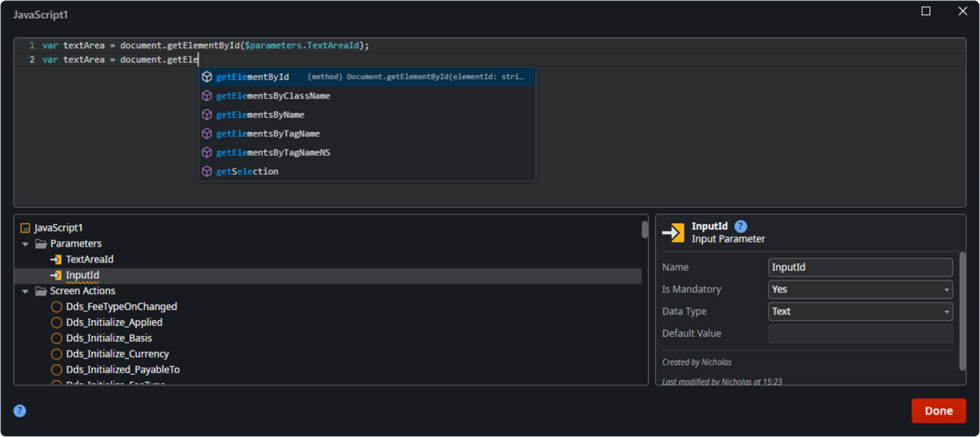Open the Is Mandatory dropdown
Image resolution: width=980 pixels, height=437 pixels.
[859, 289]
